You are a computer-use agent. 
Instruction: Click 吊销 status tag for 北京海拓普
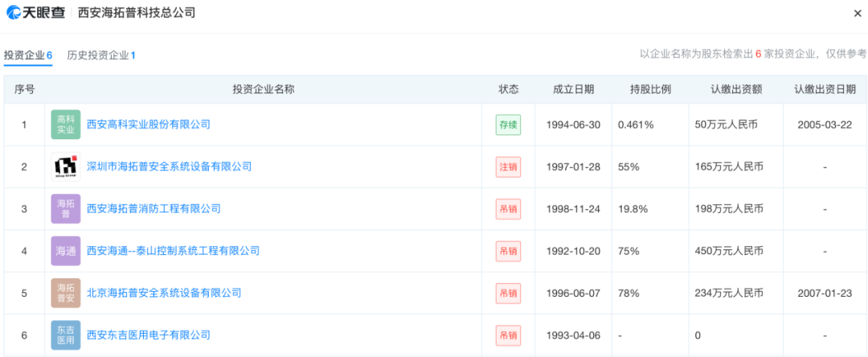click(x=508, y=293)
